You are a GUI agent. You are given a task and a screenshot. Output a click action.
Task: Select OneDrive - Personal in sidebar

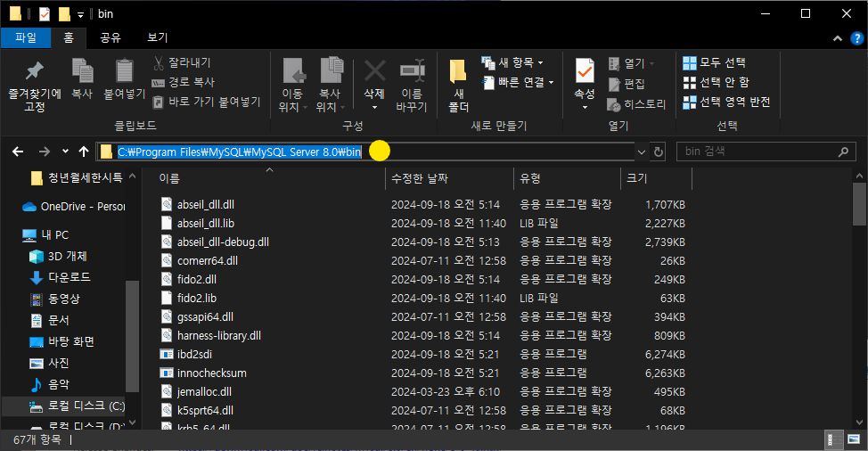coord(74,207)
